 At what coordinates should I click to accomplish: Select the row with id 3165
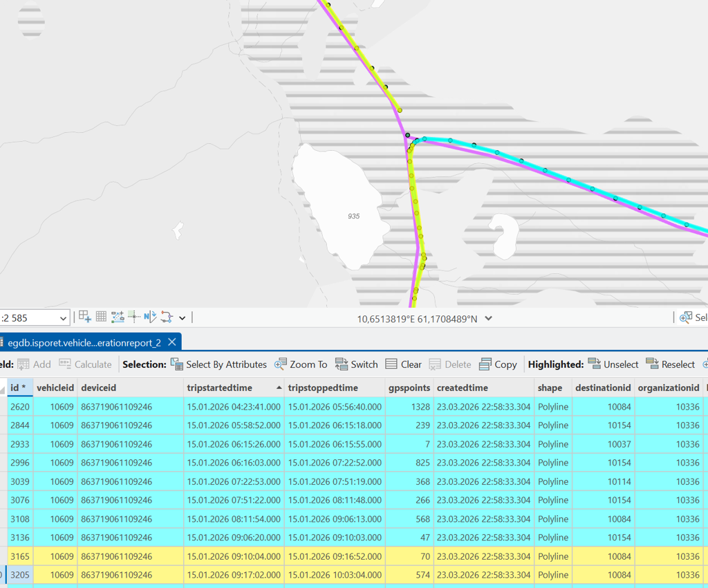point(19,556)
